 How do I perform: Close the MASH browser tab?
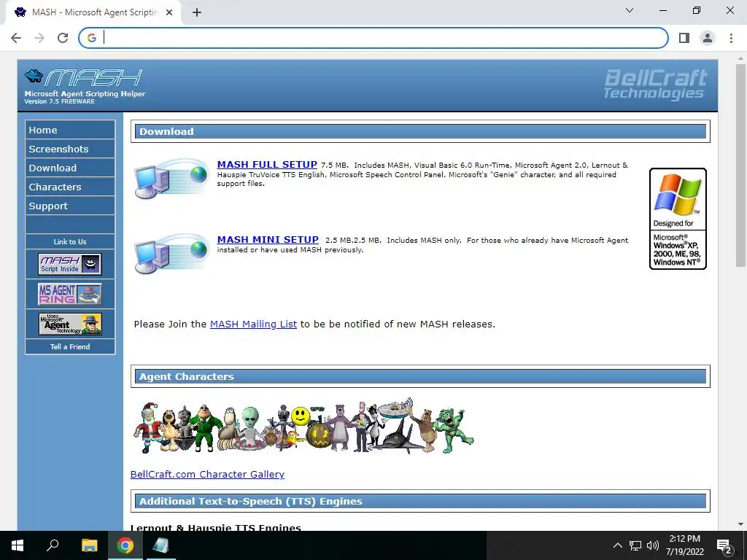coord(169,13)
